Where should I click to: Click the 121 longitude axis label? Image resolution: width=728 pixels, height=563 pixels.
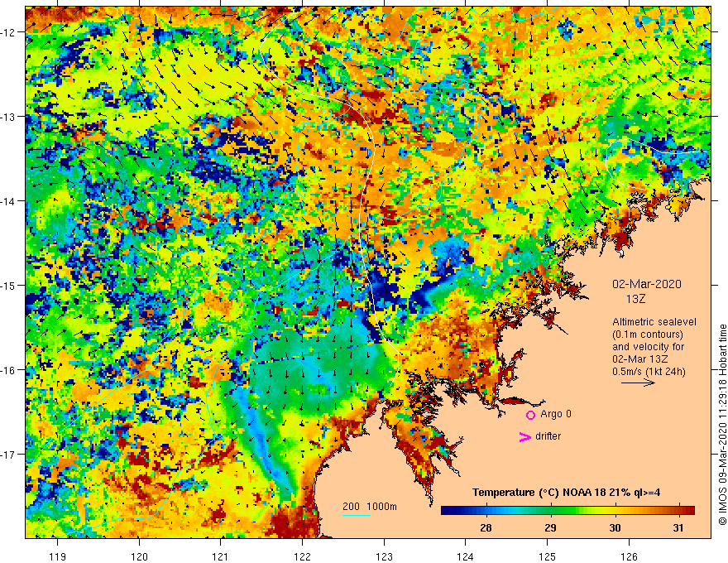(221, 556)
